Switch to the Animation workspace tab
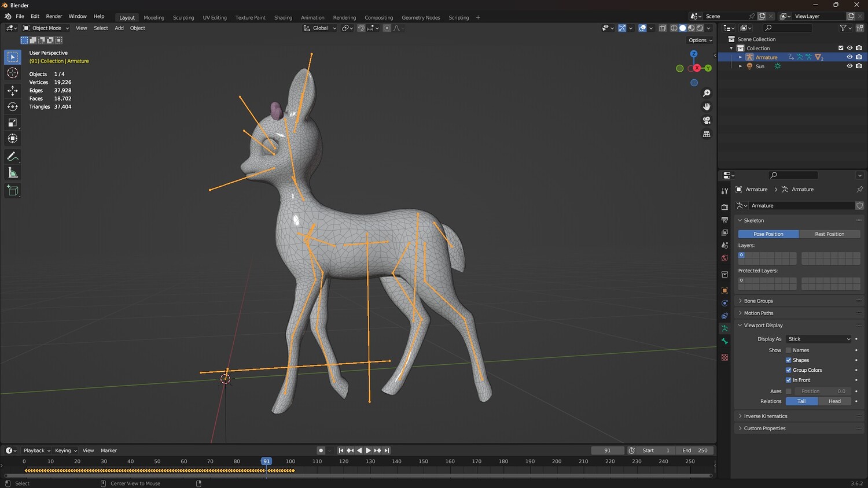 click(x=312, y=17)
